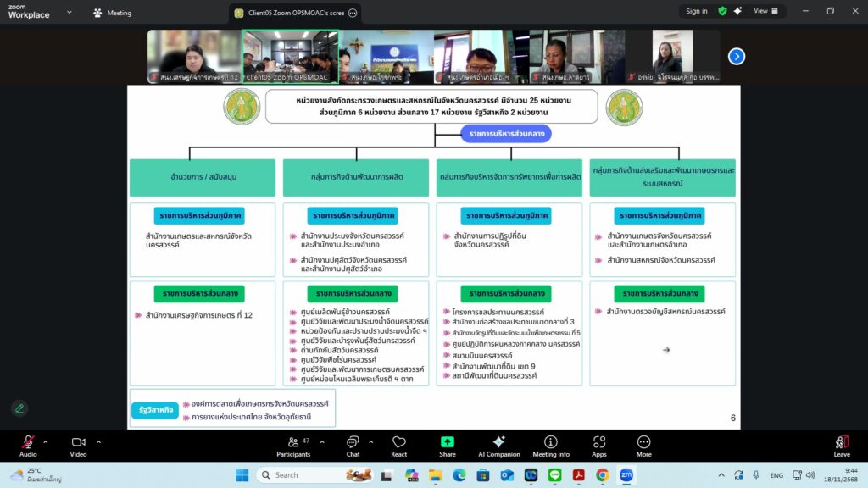Show next participants with blue arrow
This screenshot has width=868, height=488.
tap(737, 56)
